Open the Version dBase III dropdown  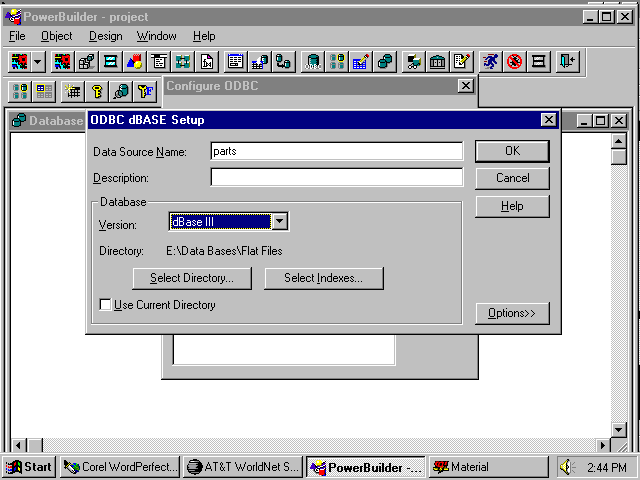[x=280, y=222]
